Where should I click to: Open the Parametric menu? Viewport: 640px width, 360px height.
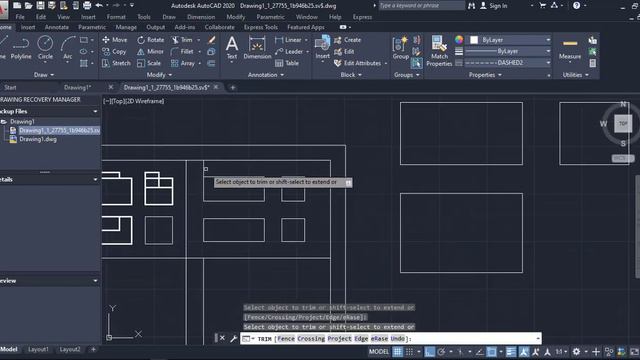pyautogui.click(x=270, y=17)
